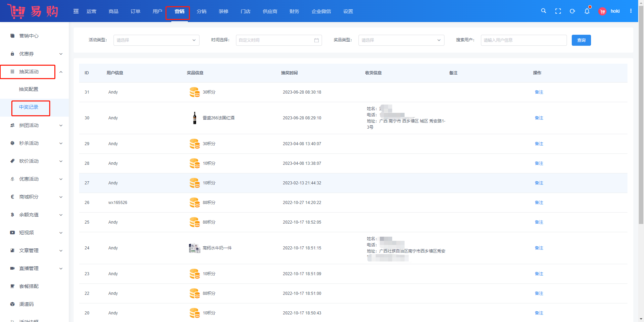Select 抽奖配置 in the sidebar

[29, 89]
